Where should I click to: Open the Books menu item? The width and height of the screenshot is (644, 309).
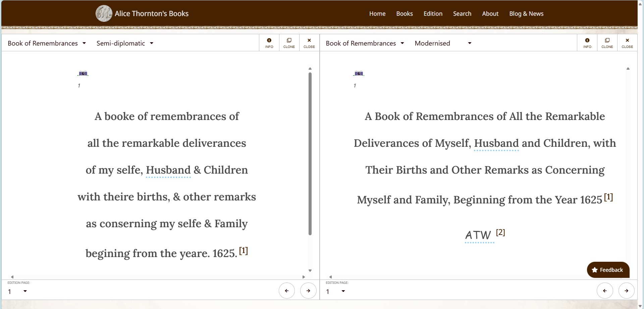405,14
